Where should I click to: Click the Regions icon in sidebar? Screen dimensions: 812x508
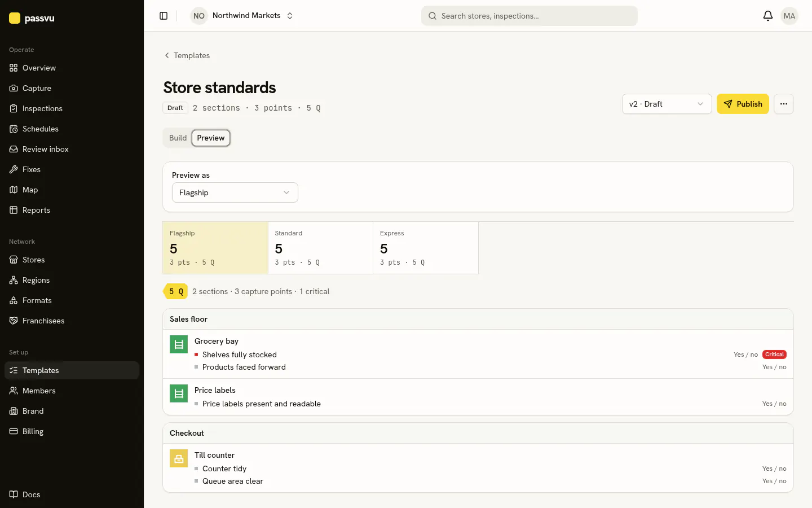coord(14,280)
